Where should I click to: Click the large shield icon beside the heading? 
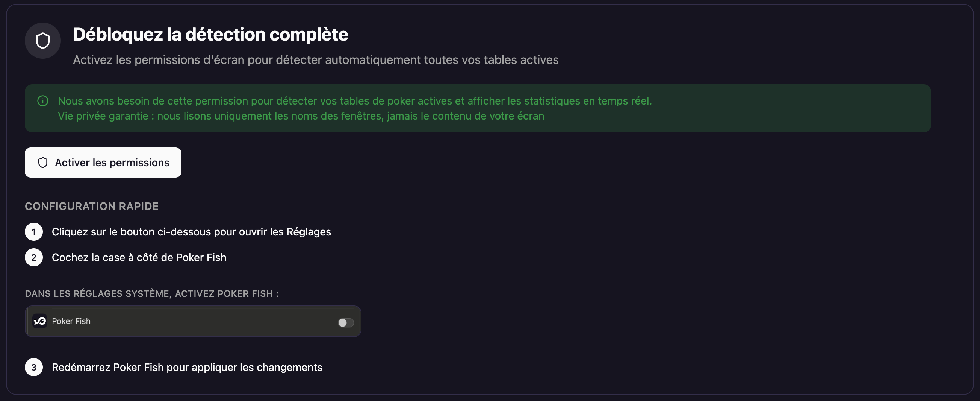point(42,41)
